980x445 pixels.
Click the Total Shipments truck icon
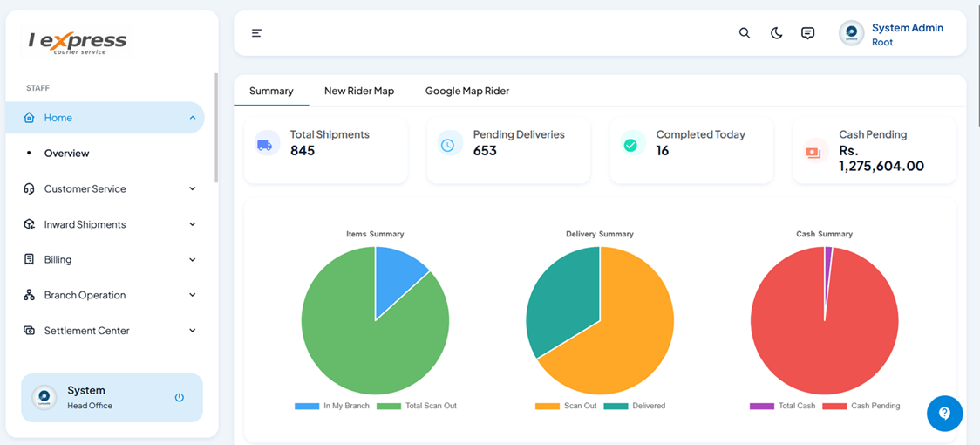tap(264, 146)
